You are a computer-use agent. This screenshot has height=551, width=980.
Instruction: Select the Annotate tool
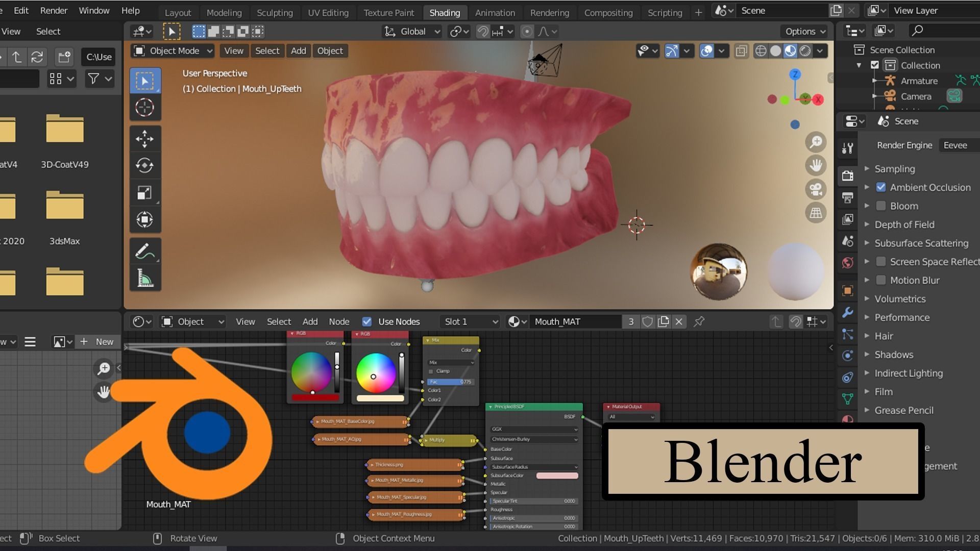pos(145,251)
